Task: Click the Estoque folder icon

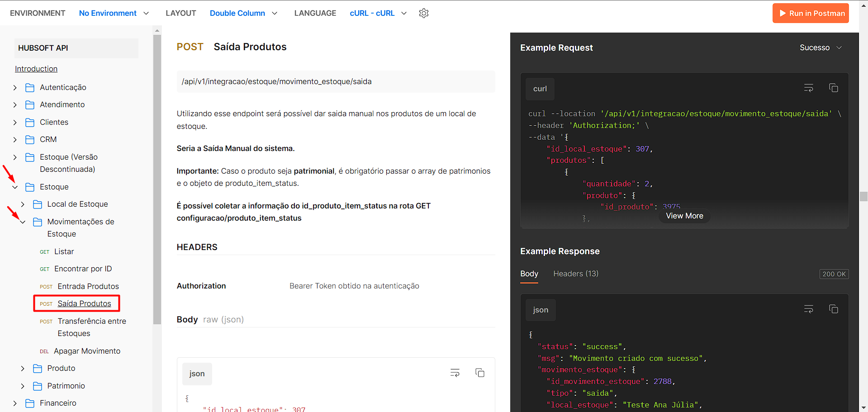Action: (x=30, y=187)
